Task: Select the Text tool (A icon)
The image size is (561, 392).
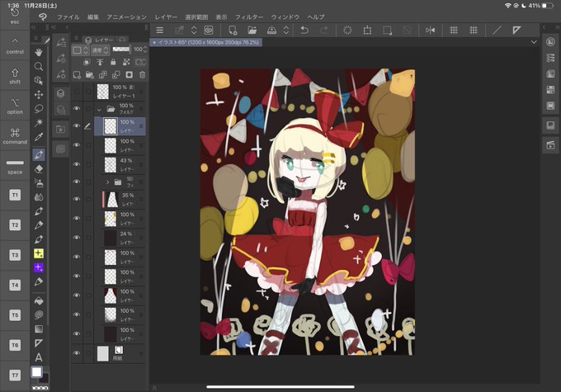Action: 39,357
